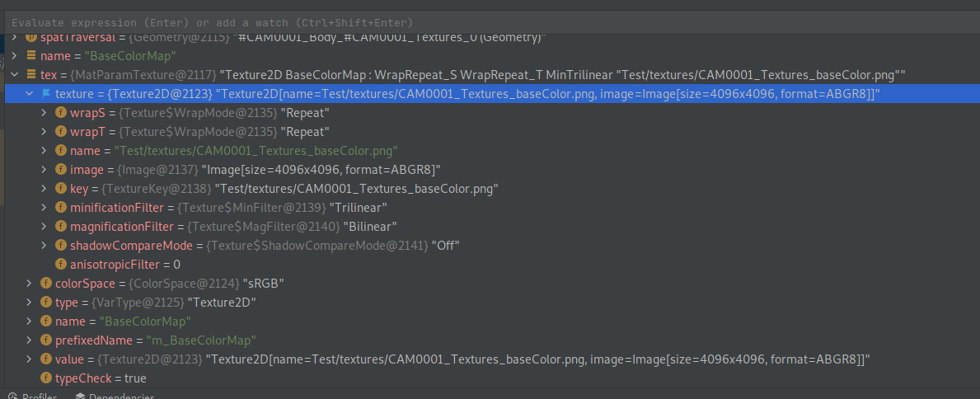Image resolution: width=980 pixels, height=399 pixels.
Task: Click the field icon beside minificationFilter
Action: 61,207
